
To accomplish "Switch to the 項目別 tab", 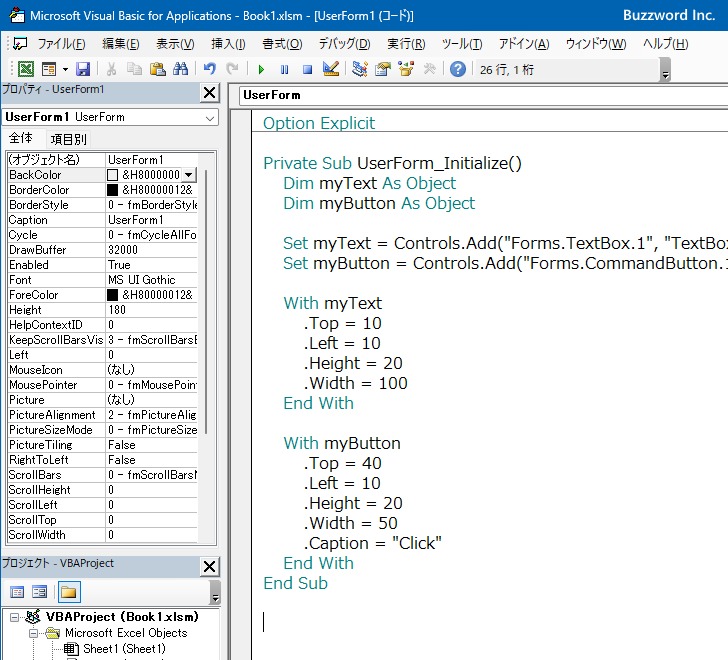I will [69, 139].
